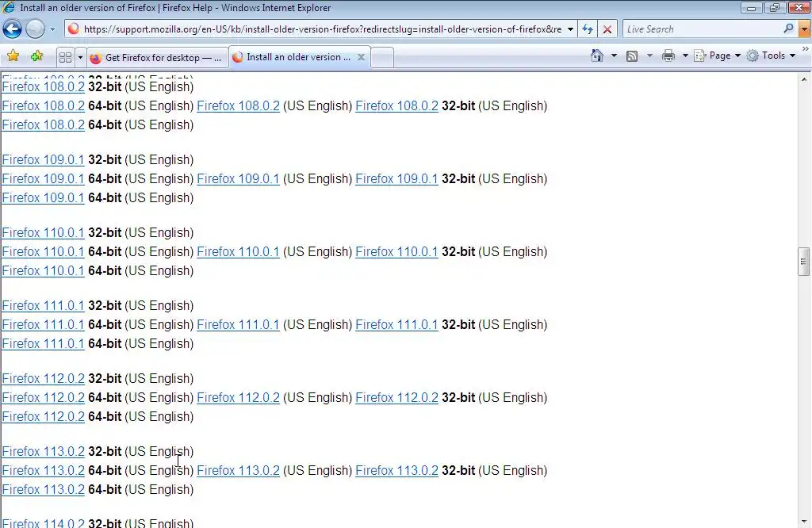
Task: Open the Favorites Center star icon
Action: (x=13, y=56)
